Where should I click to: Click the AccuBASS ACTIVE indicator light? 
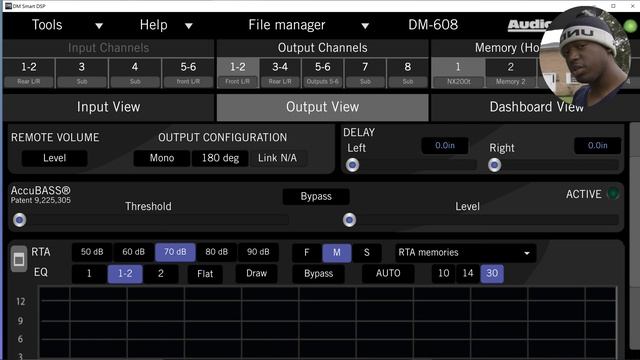coord(613,194)
